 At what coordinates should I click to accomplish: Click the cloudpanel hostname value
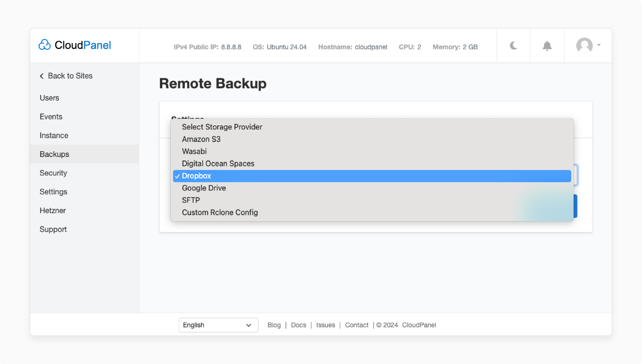click(x=371, y=47)
